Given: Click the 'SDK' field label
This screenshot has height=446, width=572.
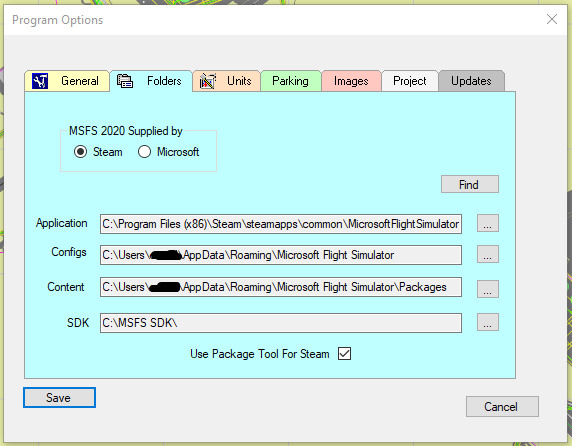Looking at the screenshot, I should [78, 323].
